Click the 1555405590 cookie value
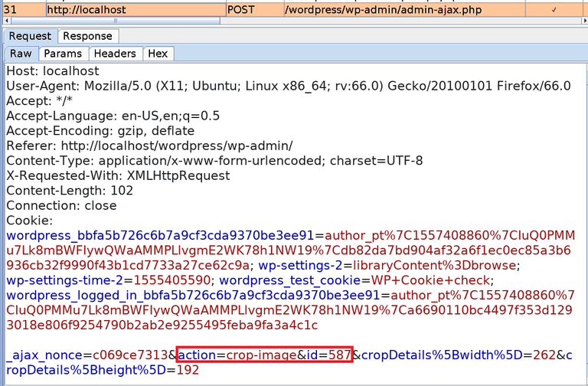 [171, 280]
